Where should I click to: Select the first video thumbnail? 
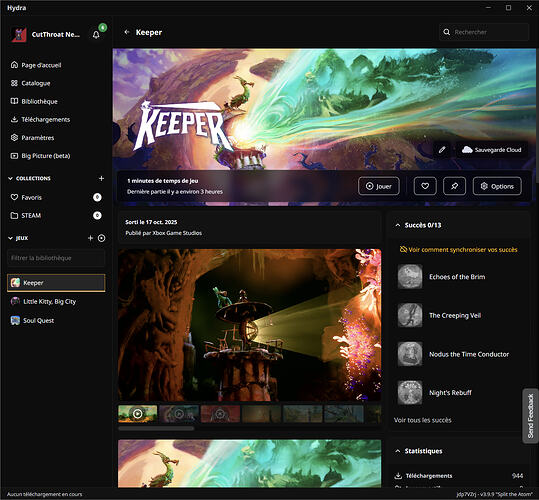coord(138,413)
